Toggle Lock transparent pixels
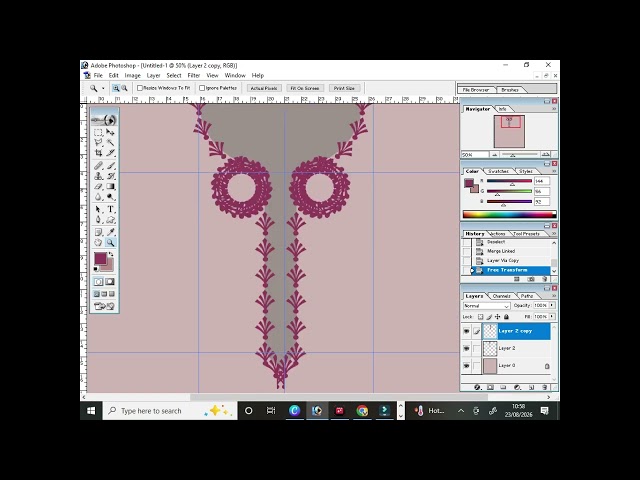This screenshot has height=480, width=640. pos(480,317)
